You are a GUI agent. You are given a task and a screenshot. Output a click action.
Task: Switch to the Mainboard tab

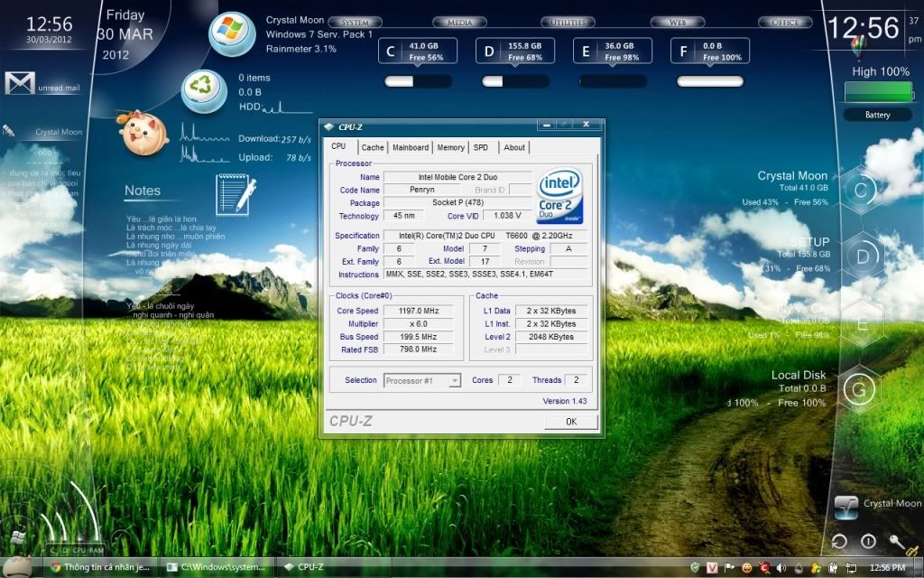[x=411, y=147]
